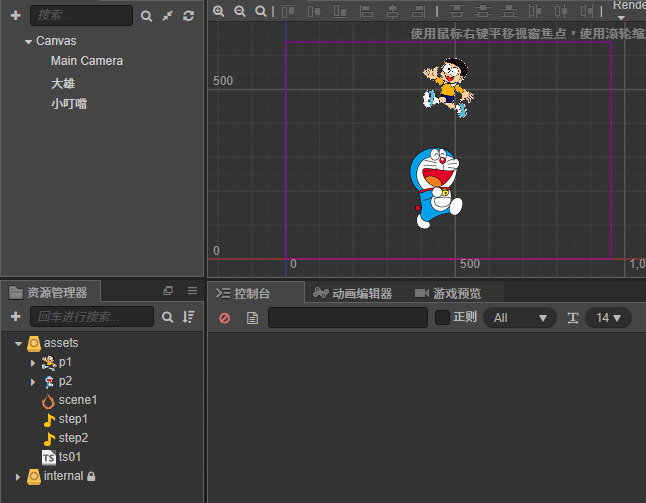Refresh the node hierarchy
Screen dimensions: 646x503
pyautogui.click(x=189, y=16)
